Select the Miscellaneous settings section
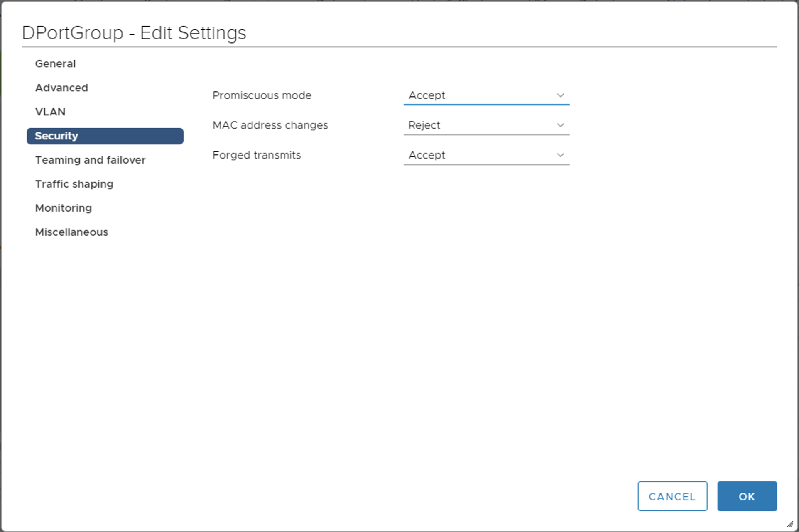The width and height of the screenshot is (799, 532). pos(71,232)
